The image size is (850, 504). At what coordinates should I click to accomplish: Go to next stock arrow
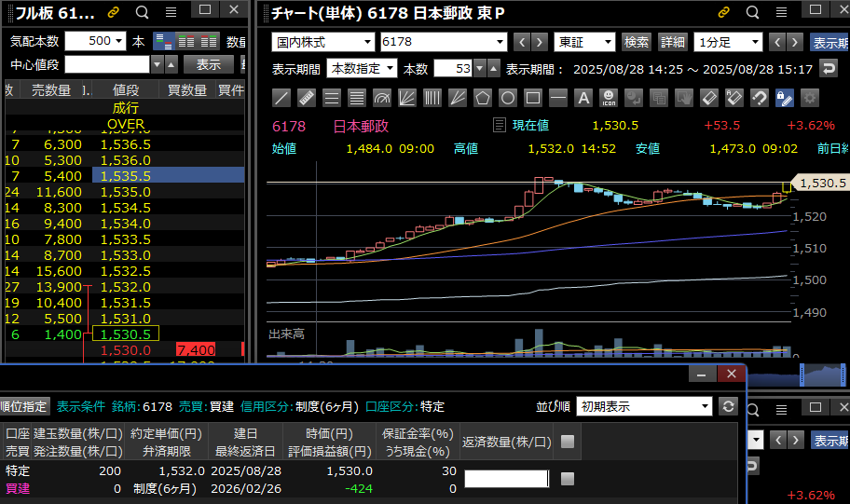pos(540,42)
